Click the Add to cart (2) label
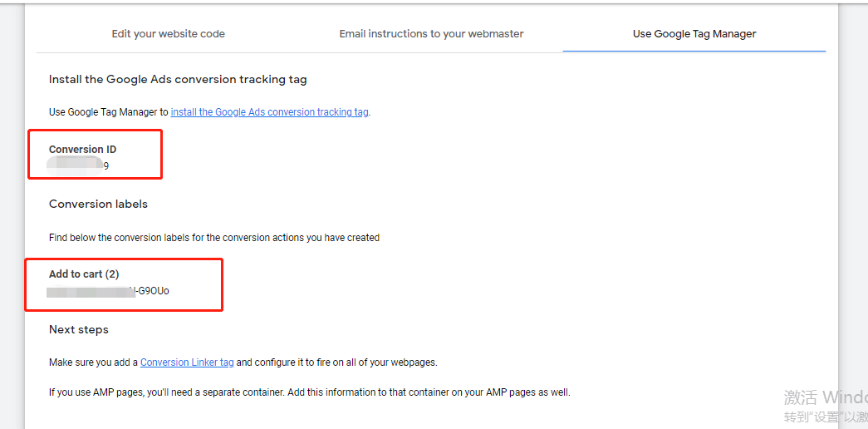This screenshot has height=429, width=868. [x=84, y=274]
